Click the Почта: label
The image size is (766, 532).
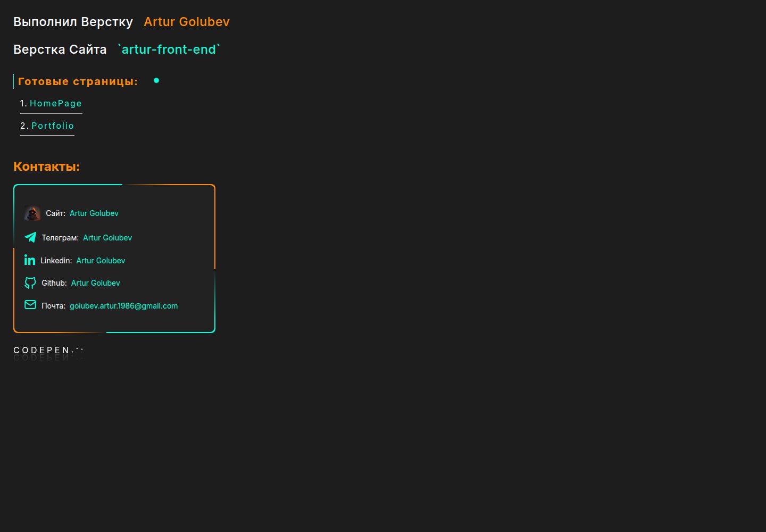(54, 306)
